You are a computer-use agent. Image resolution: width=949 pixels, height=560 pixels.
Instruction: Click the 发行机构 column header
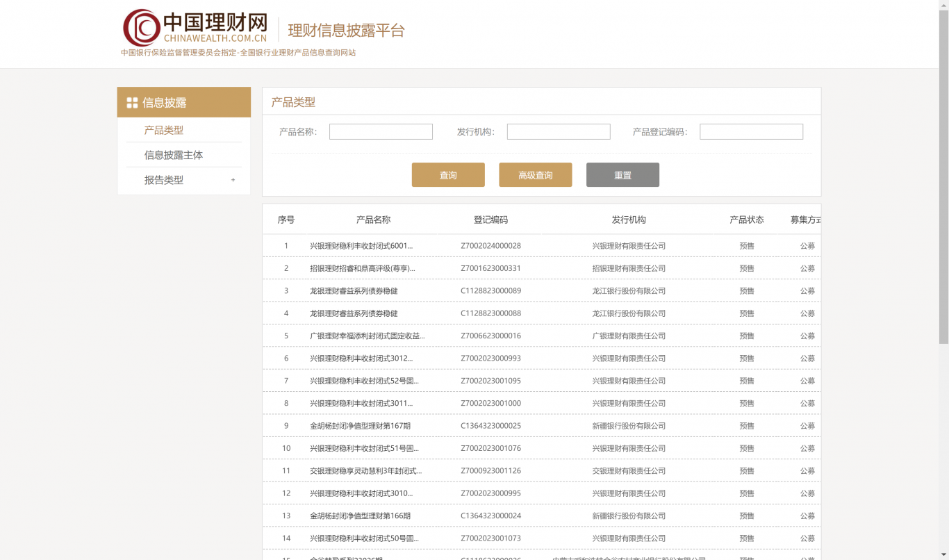point(629,220)
